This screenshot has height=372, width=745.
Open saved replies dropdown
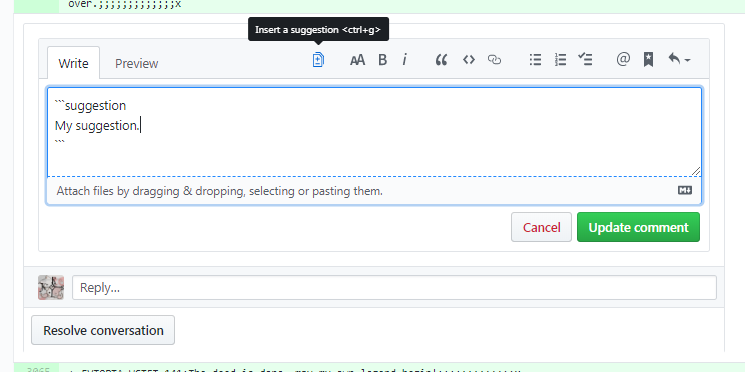(x=679, y=60)
